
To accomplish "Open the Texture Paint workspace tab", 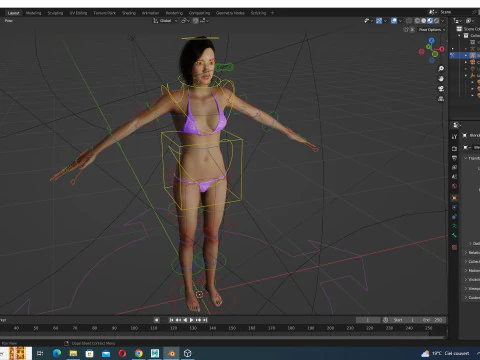I will pyautogui.click(x=104, y=13).
